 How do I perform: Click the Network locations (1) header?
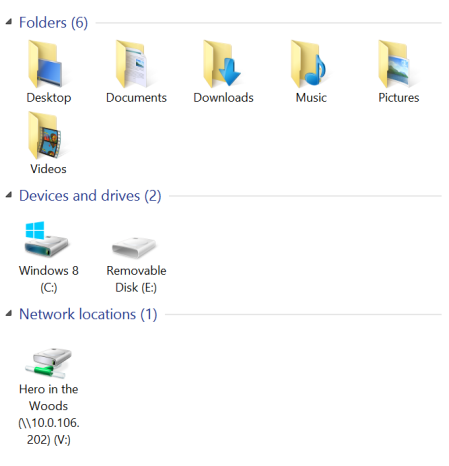88,314
